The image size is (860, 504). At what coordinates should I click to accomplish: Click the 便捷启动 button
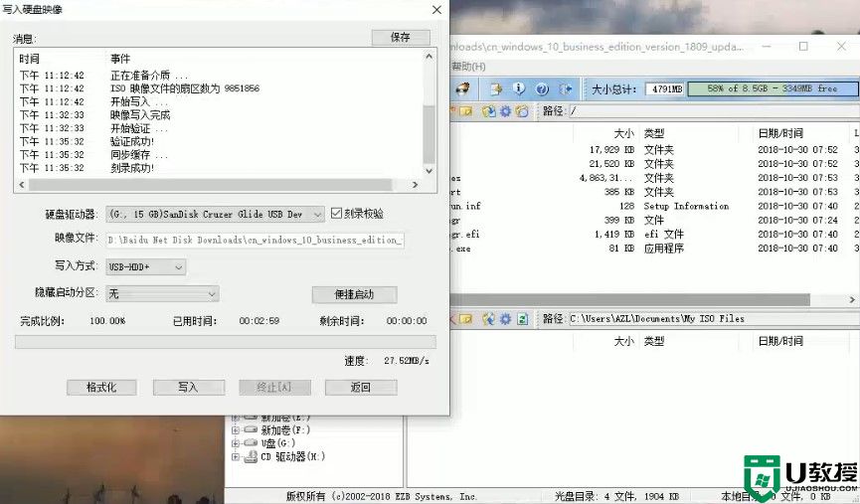click(x=354, y=294)
